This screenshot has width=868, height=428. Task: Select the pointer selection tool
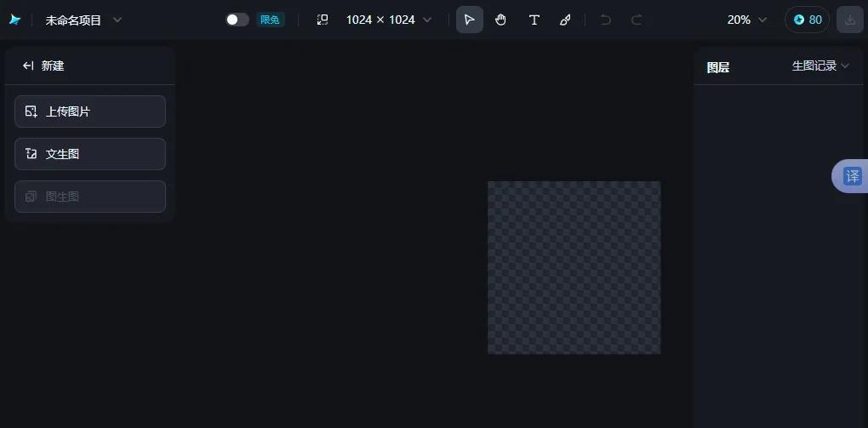(470, 20)
